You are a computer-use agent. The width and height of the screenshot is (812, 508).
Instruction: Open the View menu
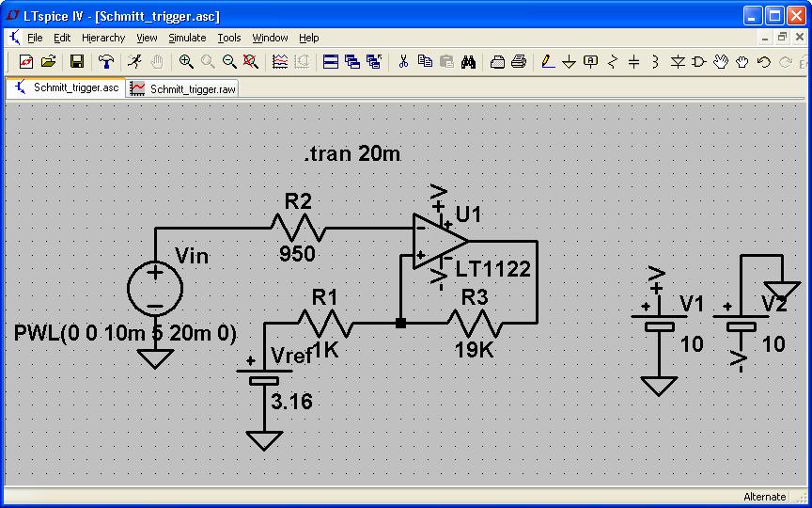(x=147, y=38)
